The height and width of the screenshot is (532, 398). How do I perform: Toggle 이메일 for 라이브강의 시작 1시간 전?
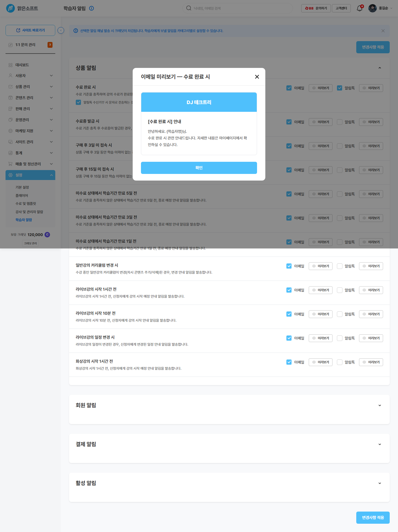click(x=289, y=290)
